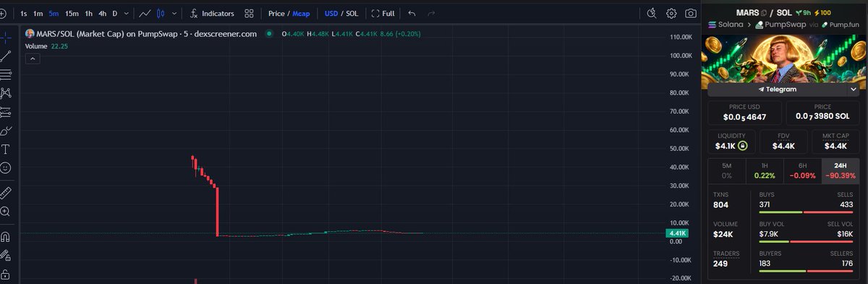868x284 pixels.
Task: Select the 1h timeframe
Action: (88, 13)
